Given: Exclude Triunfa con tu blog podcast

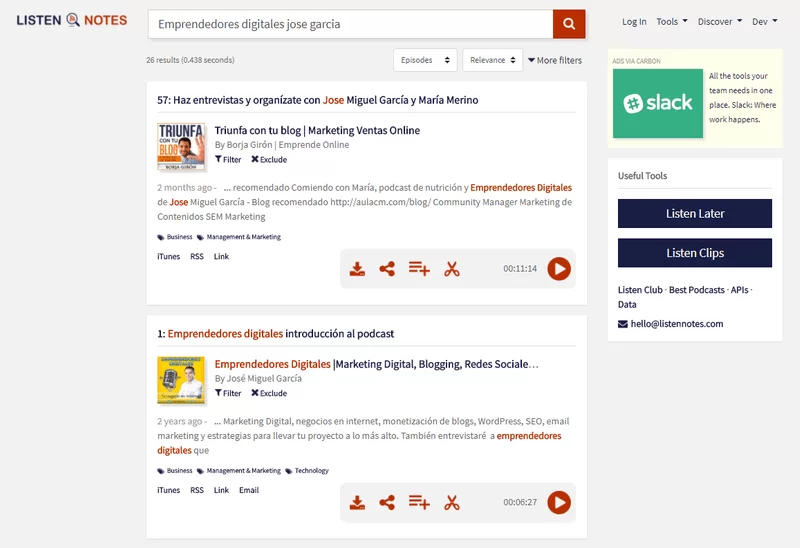Looking at the screenshot, I should point(269,159).
